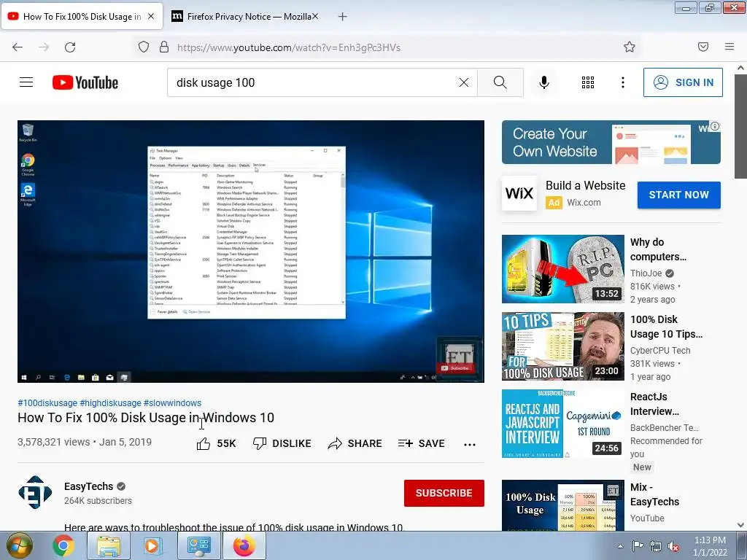The image size is (747, 560).
Task: Like the video with the thumbs up icon
Action: point(204,443)
